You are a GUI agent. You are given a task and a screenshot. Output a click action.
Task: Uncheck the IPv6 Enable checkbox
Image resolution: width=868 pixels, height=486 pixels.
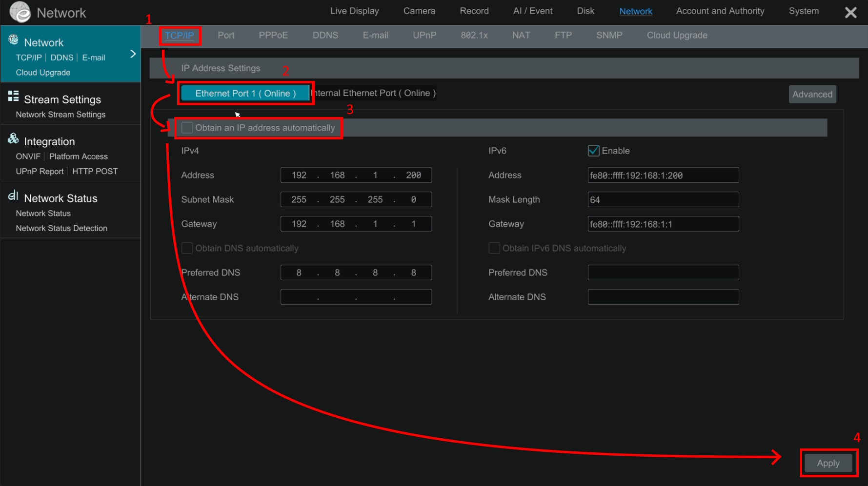pyautogui.click(x=593, y=151)
